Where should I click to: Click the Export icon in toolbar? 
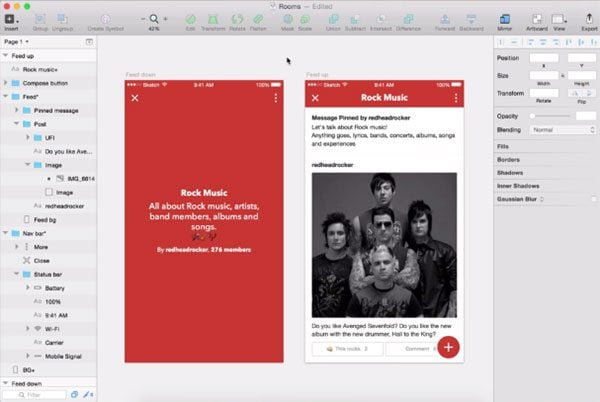588,18
